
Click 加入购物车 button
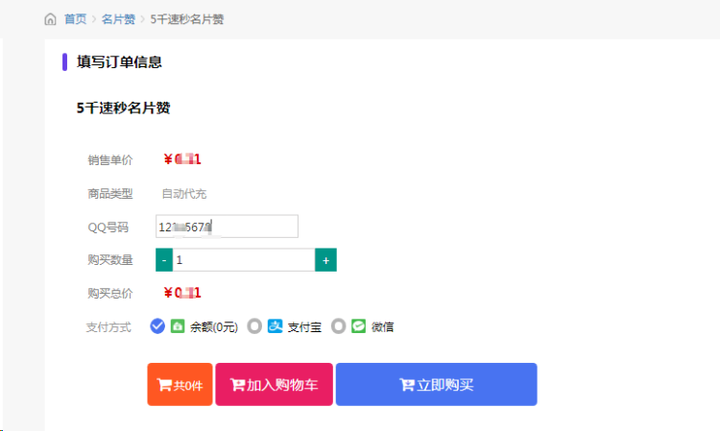point(274,384)
